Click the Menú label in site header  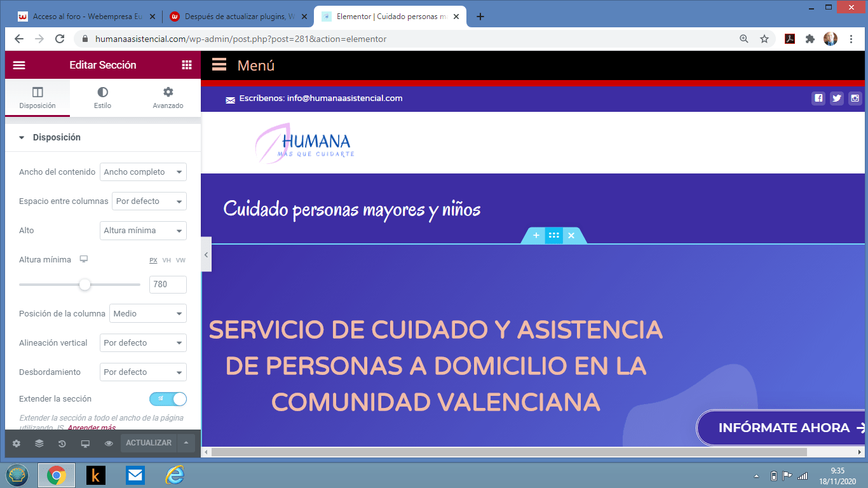coord(256,65)
